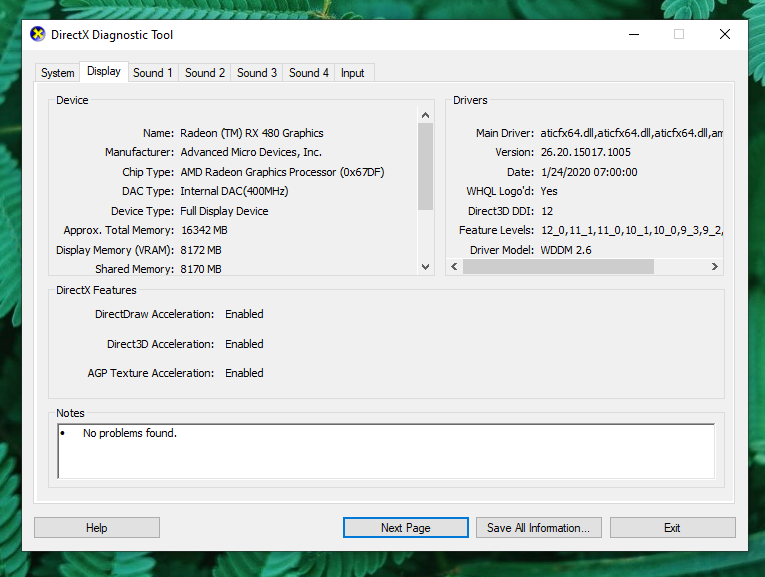Image resolution: width=765 pixels, height=577 pixels.
Task: Click "Full Display Device" value
Action: 224,211
